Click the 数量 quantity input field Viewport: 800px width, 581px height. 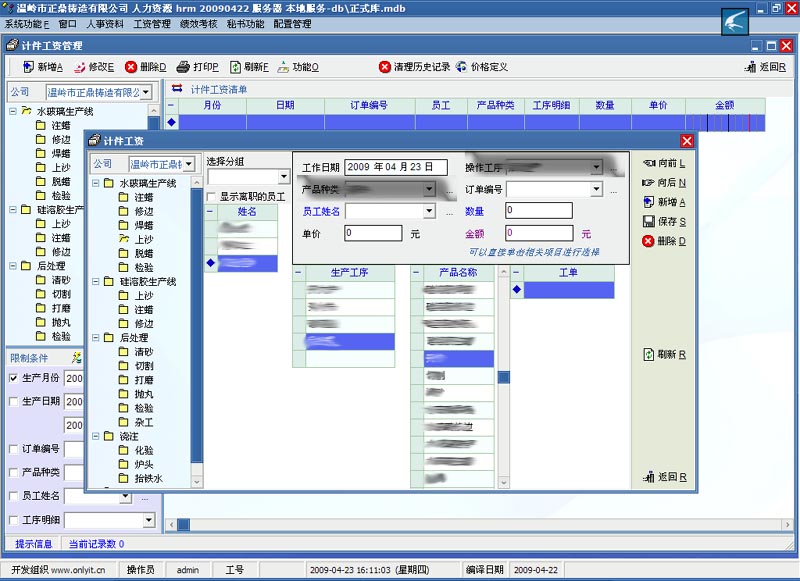click(538, 211)
